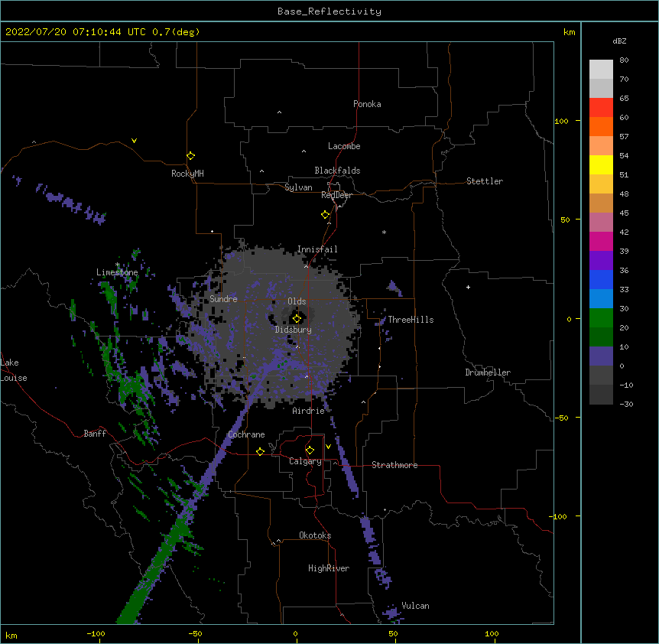Select the Limestone label
Image resolution: width=659 pixels, height=644 pixels.
(x=117, y=272)
